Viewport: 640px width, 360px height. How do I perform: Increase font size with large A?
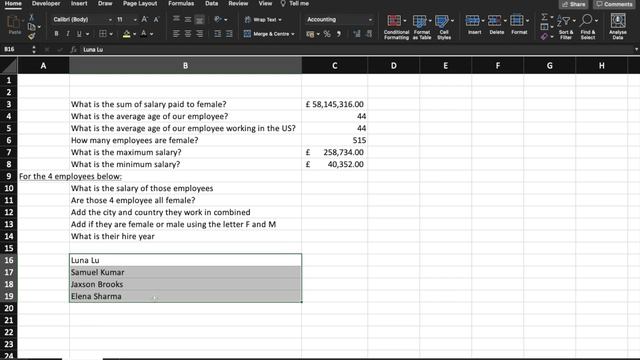click(x=144, y=19)
